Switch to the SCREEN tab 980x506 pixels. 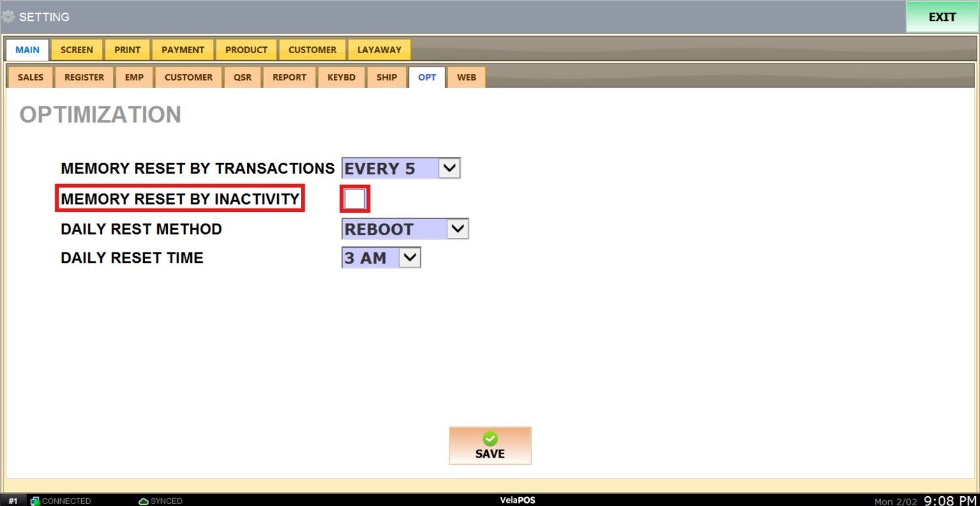[76, 50]
